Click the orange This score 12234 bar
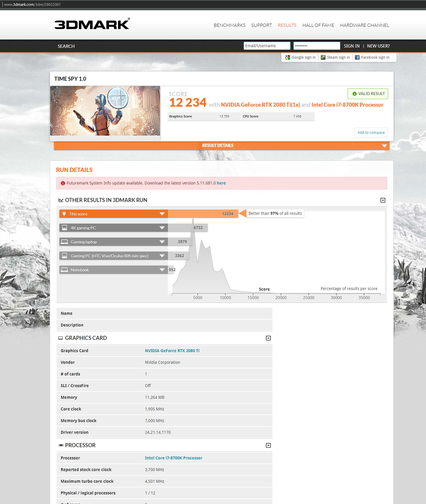This screenshot has height=504, width=426. [x=203, y=214]
